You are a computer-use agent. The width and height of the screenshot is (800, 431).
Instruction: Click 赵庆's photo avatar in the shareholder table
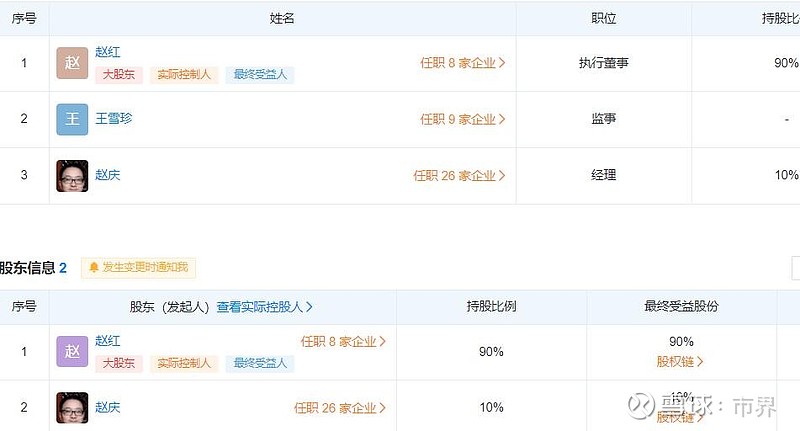(x=72, y=407)
